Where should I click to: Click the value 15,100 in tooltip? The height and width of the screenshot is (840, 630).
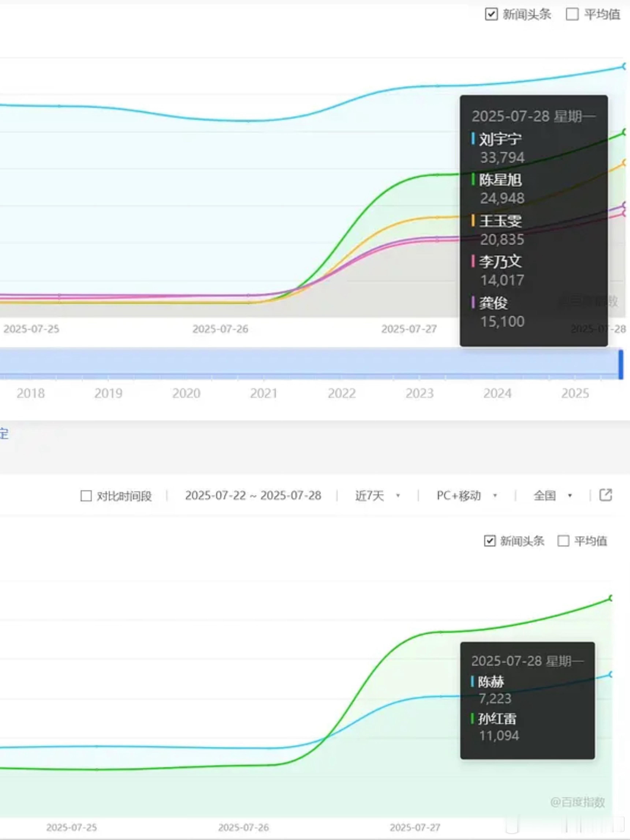click(502, 322)
